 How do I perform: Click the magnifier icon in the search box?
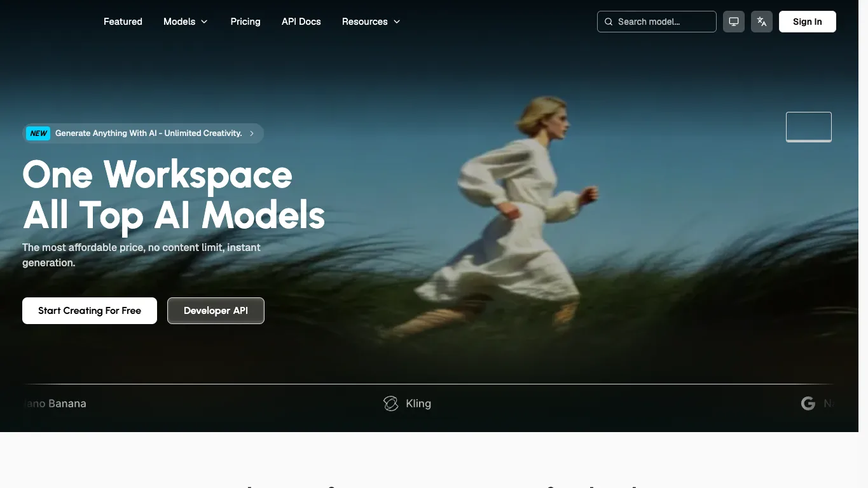609,22
